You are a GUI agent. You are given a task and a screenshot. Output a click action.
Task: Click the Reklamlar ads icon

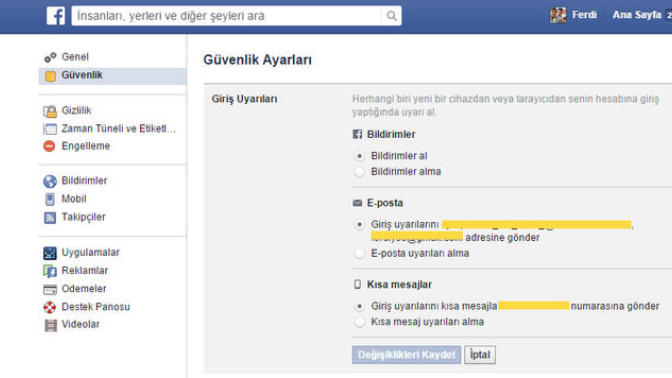(x=50, y=271)
